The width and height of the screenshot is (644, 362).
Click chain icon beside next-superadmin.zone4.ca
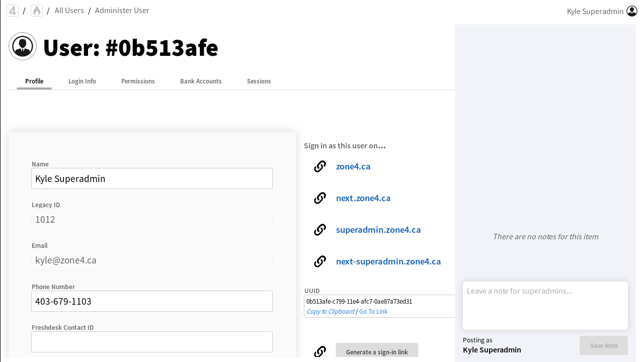[320, 261]
